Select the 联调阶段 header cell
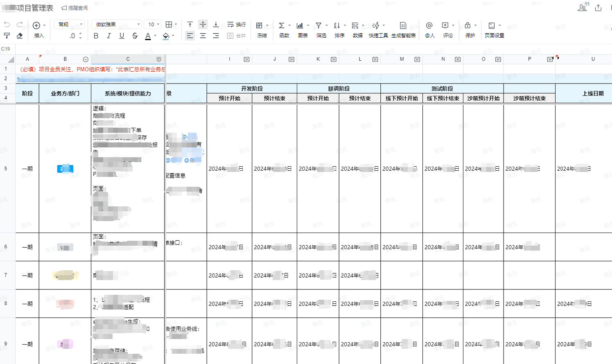Viewport: 612px width, 364px height. tap(339, 88)
